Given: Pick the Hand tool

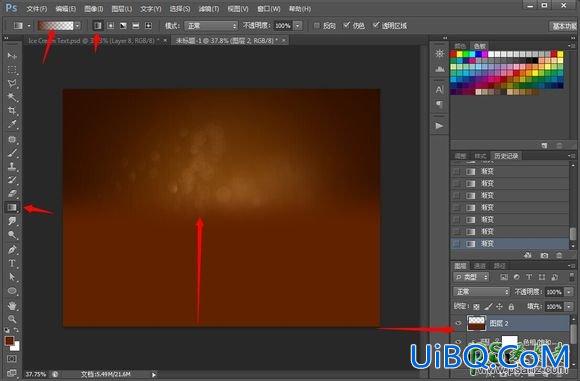Looking at the screenshot, I should pyautogui.click(x=12, y=306).
